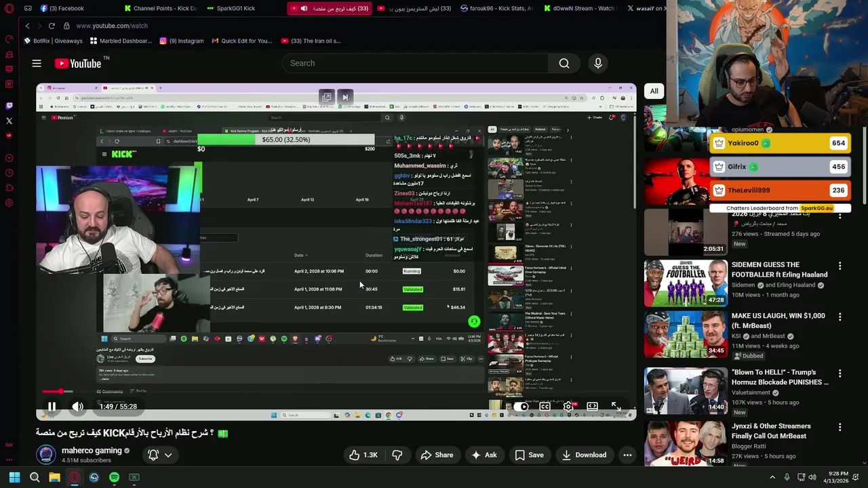Open video player settings gear
868x488 pixels.
(568, 407)
